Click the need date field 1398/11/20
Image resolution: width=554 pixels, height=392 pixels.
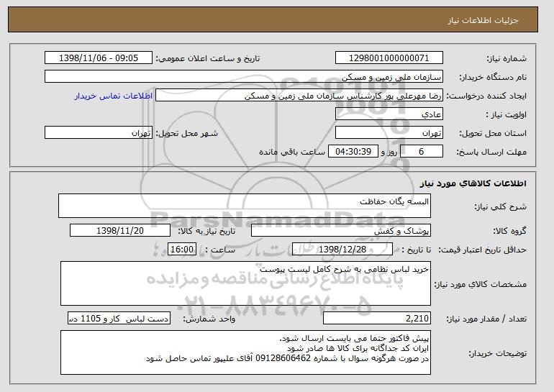coord(120,231)
